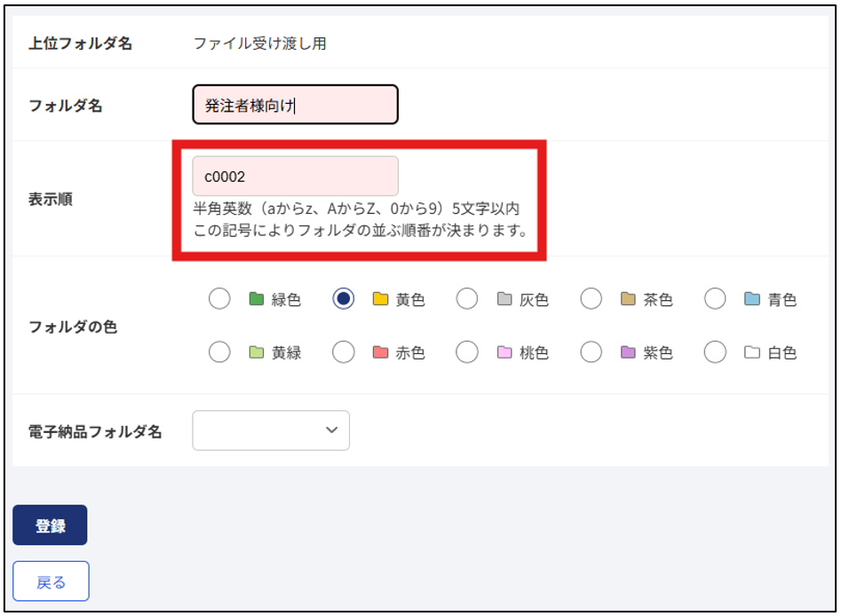Click the pink folder icon
This screenshot has height=616, width=841.
tap(504, 352)
